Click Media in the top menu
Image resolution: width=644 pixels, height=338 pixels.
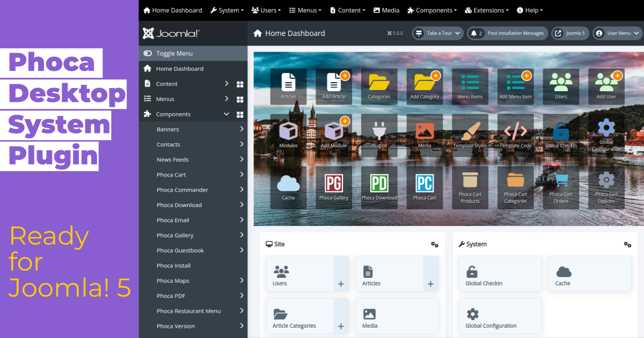(386, 10)
